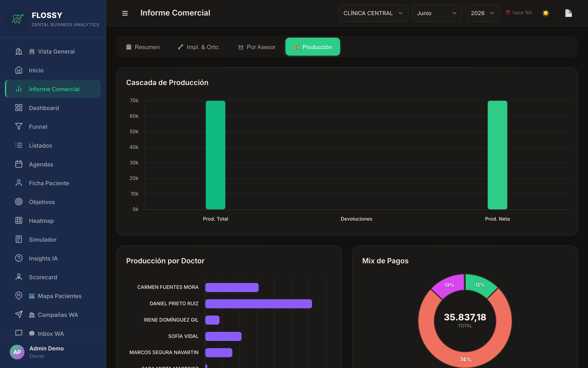The height and width of the screenshot is (368, 588).
Task: Click the Ficha Paciente person icon
Action: [x=19, y=183]
